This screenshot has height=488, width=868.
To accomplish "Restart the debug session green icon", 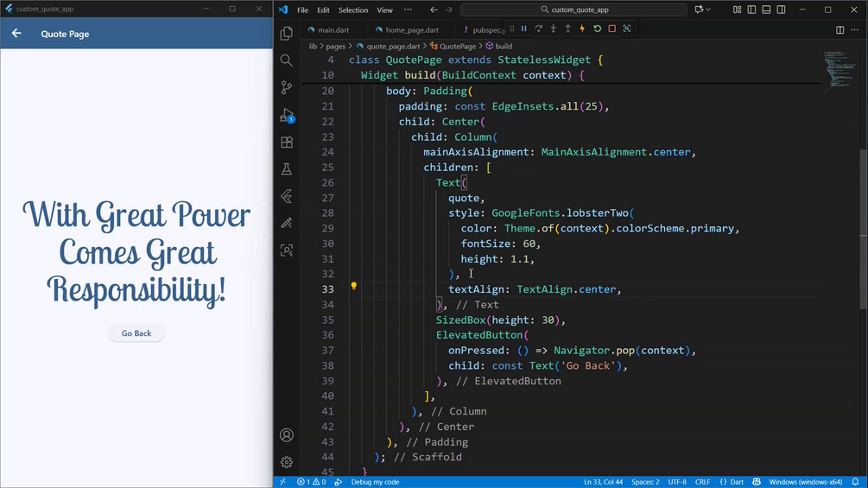I will tap(598, 29).
